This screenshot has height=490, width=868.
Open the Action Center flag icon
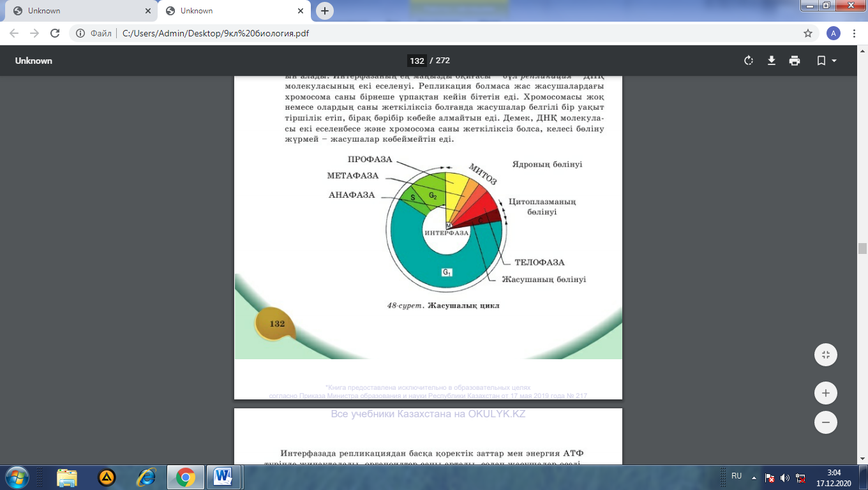pyautogui.click(x=770, y=477)
